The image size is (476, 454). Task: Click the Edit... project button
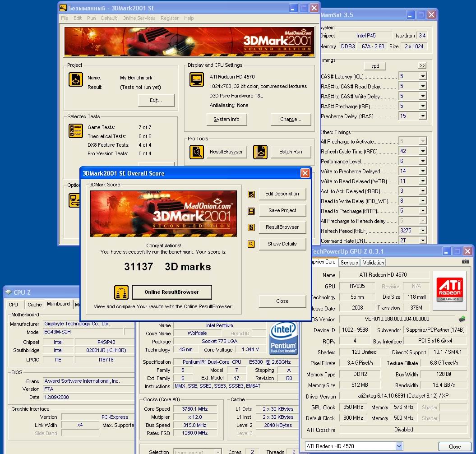pos(156,101)
